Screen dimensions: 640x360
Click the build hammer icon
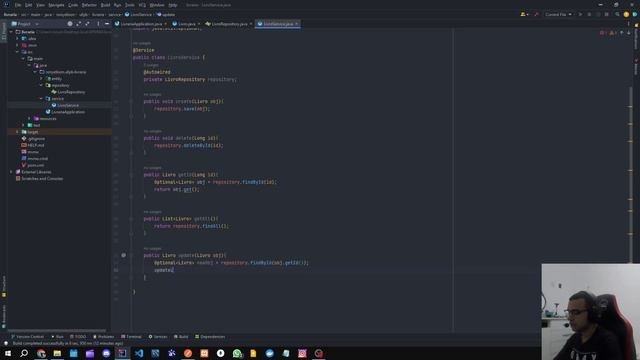[x=536, y=14]
